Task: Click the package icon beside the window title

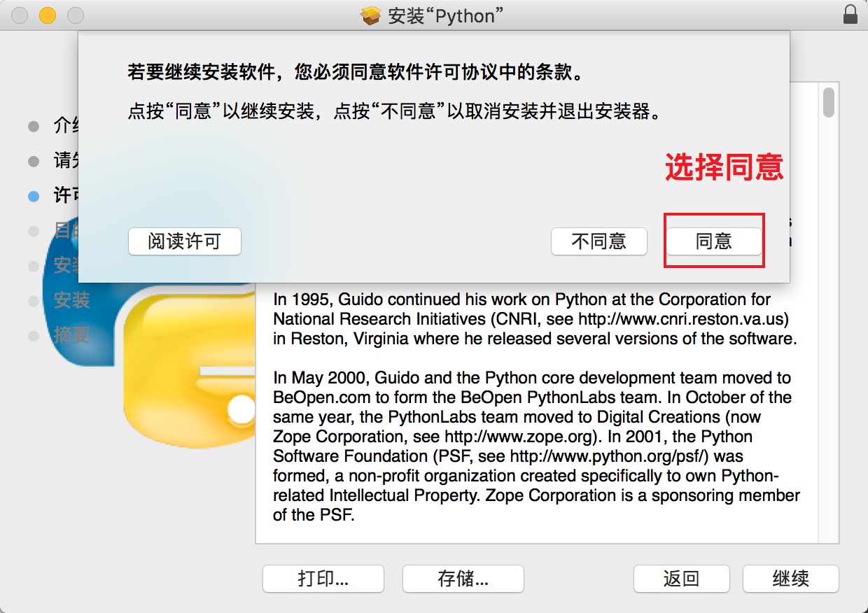Action: (370, 15)
